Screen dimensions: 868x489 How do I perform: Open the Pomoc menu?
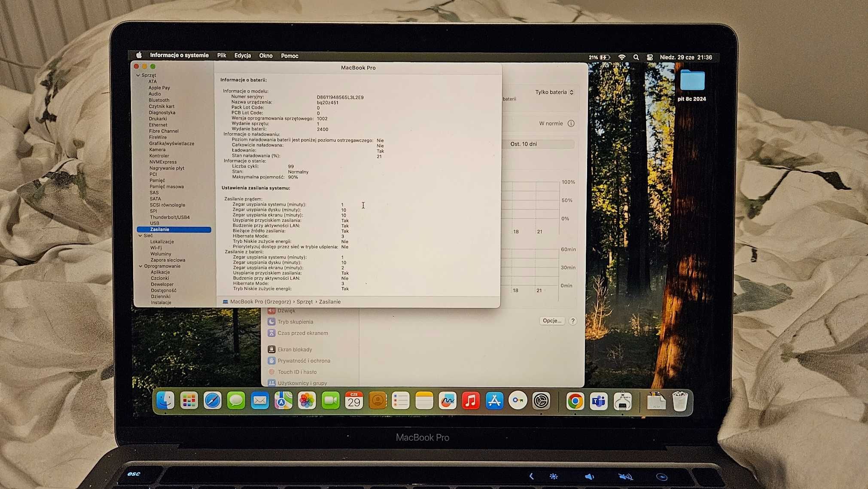click(x=289, y=56)
